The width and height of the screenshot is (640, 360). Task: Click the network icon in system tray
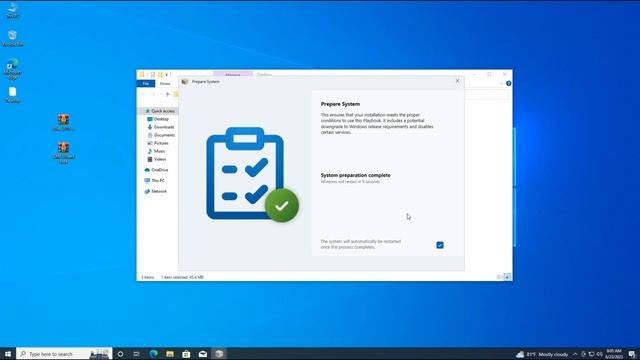pyautogui.click(x=591, y=354)
